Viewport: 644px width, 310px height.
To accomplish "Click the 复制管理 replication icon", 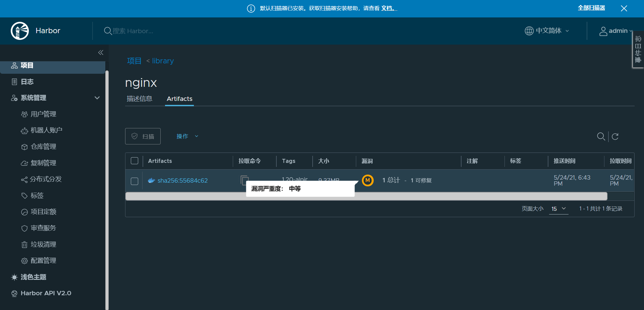I will pos(24,163).
